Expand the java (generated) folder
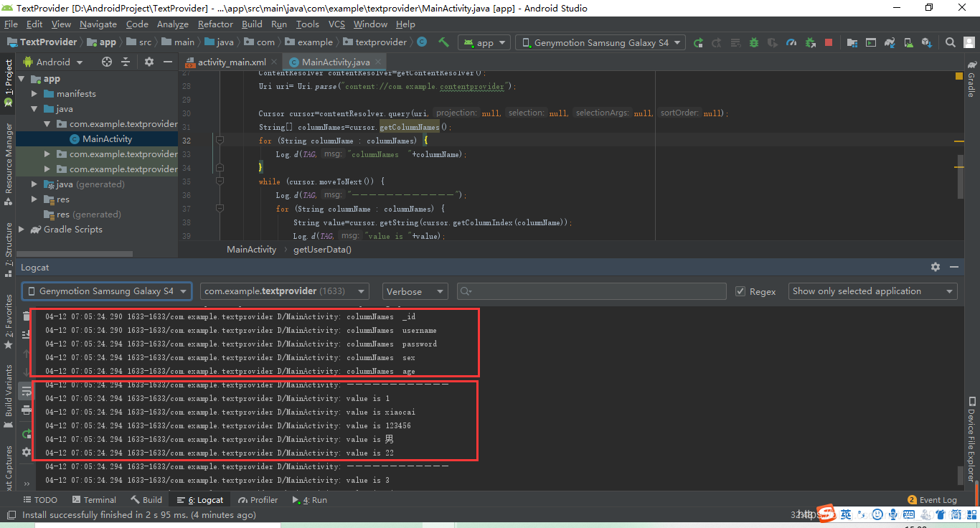 coord(34,184)
